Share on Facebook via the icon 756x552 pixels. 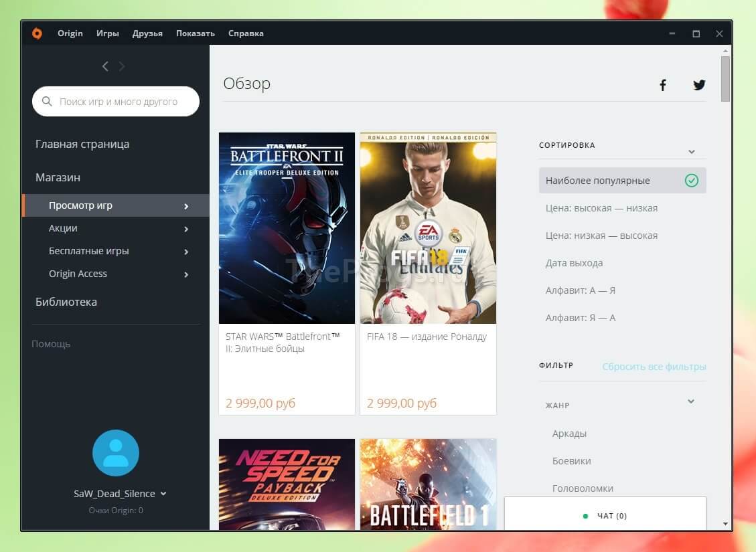(x=663, y=85)
